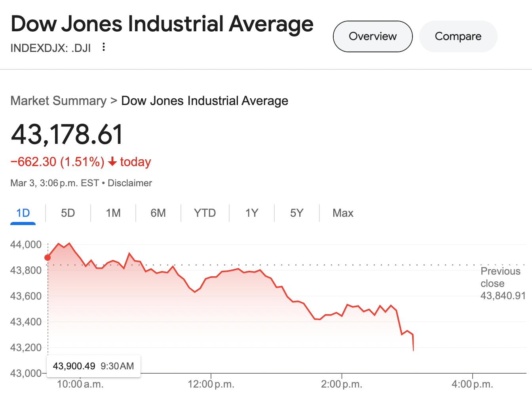
Task: Show the 5Y chart range
Action: point(296,213)
